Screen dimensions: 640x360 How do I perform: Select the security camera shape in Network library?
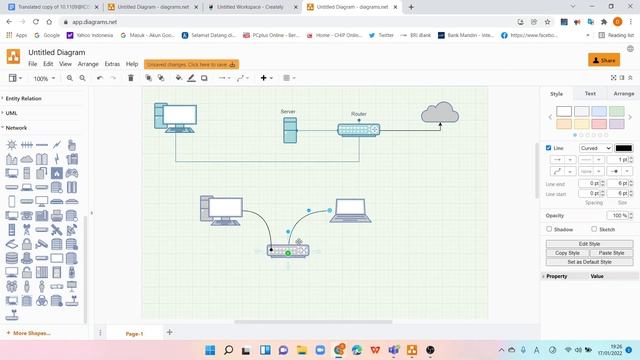42,244
